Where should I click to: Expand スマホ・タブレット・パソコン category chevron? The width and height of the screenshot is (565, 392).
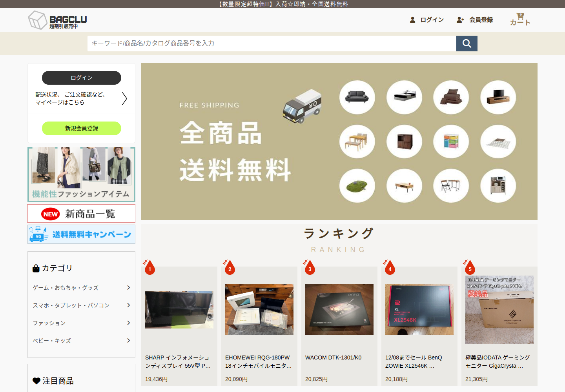click(128, 305)
